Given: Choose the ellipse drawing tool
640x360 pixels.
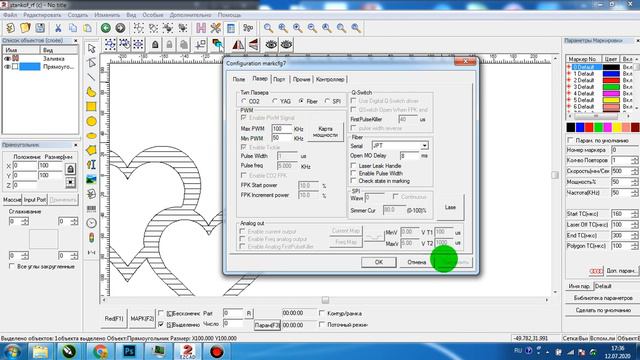Looking at the screenshot, I should (x=91, y=136).
